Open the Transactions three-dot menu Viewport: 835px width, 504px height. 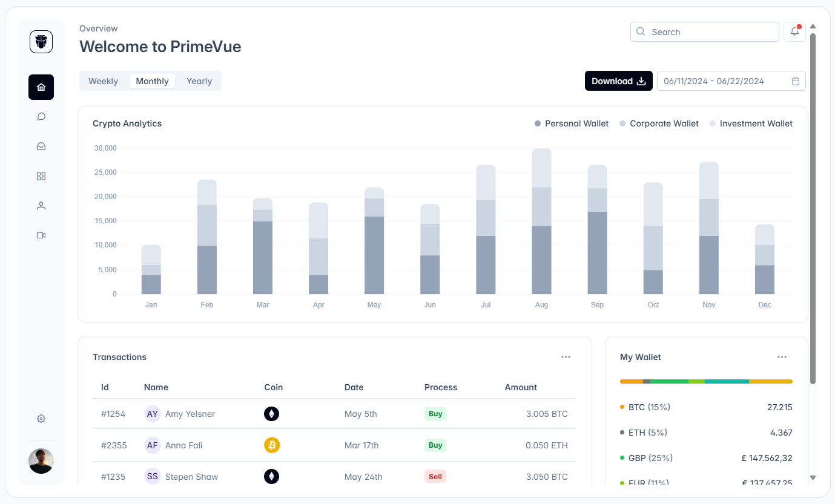tap(566, 357)
